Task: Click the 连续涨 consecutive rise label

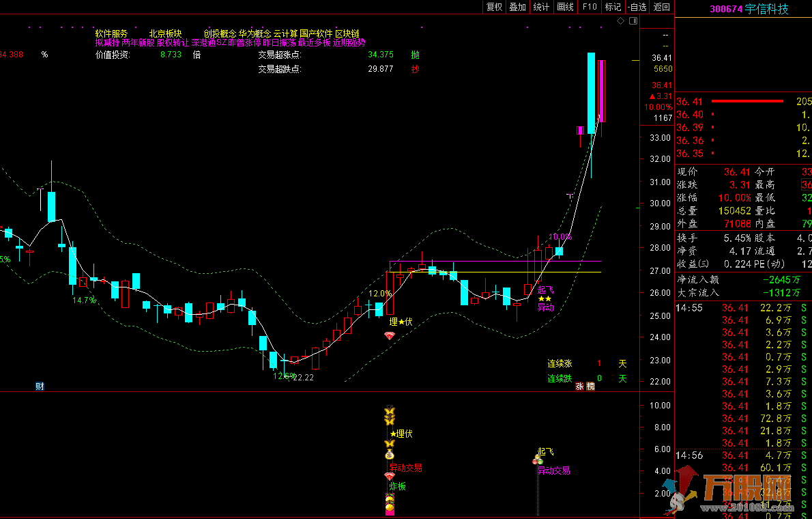Action: click(560, 363)
